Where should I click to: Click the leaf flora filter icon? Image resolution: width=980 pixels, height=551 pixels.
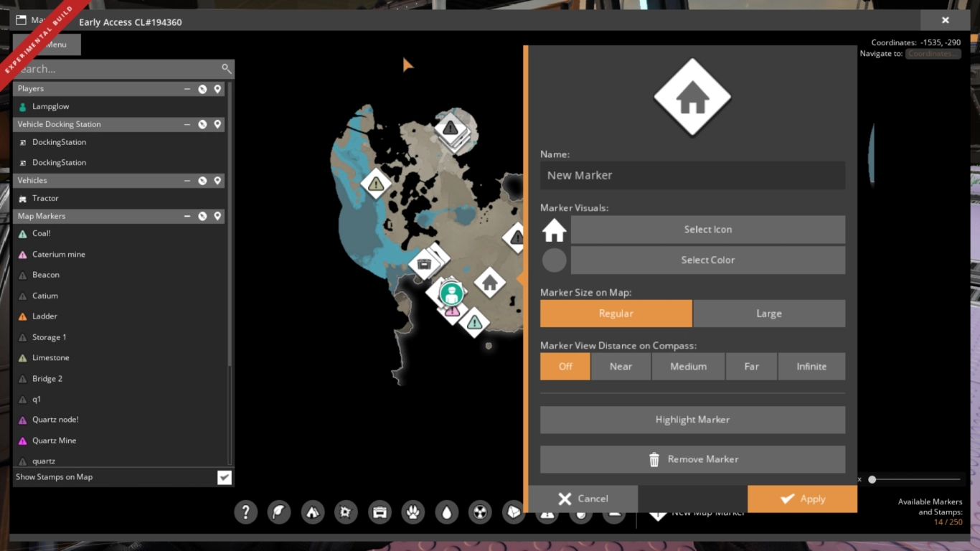coord(279,512)
